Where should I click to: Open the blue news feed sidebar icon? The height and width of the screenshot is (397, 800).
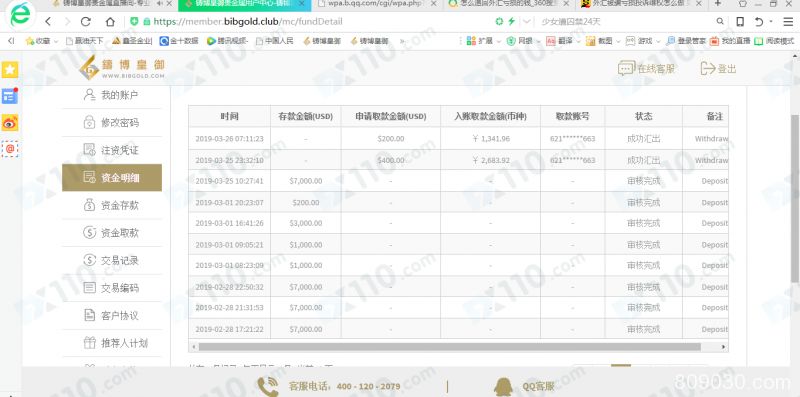coord(10,96)
